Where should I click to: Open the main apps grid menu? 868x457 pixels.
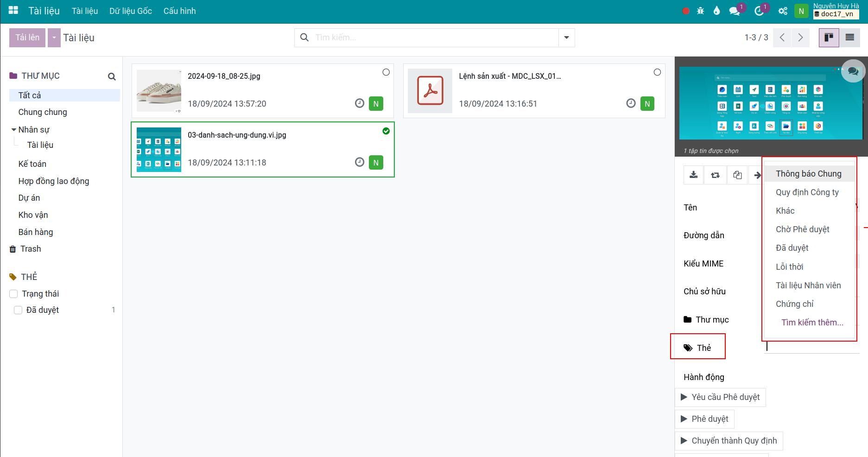[13, 10]
